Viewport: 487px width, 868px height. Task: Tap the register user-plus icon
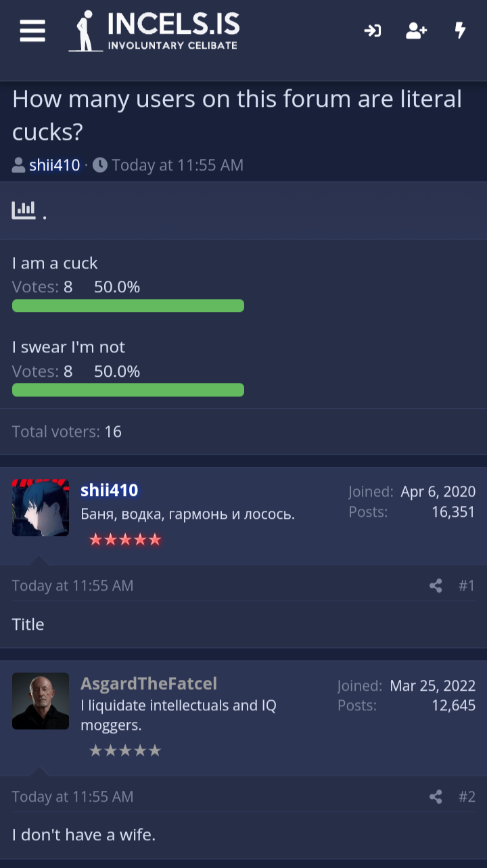pyautogui.click(x=416, y=30)
